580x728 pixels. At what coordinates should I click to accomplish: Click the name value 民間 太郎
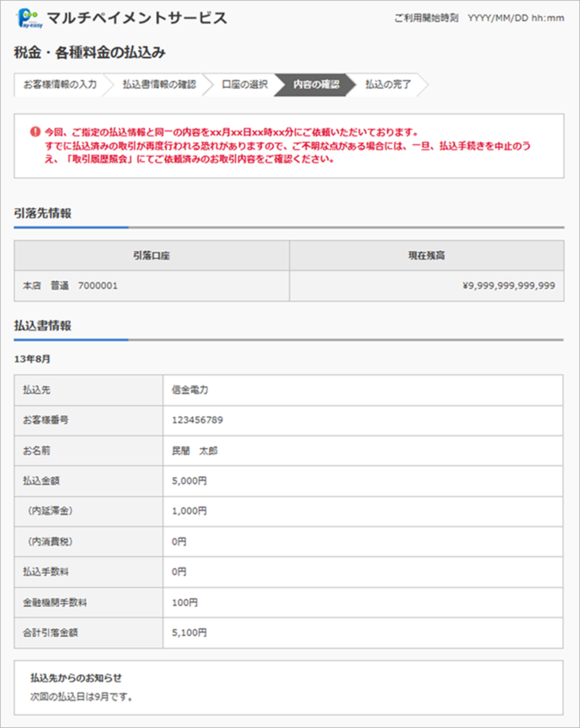click(195, 451)
